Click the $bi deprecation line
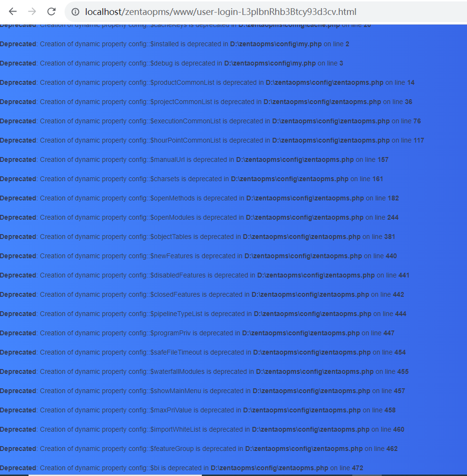The width and height of the screenshot is (467, 476). (182, 468)
